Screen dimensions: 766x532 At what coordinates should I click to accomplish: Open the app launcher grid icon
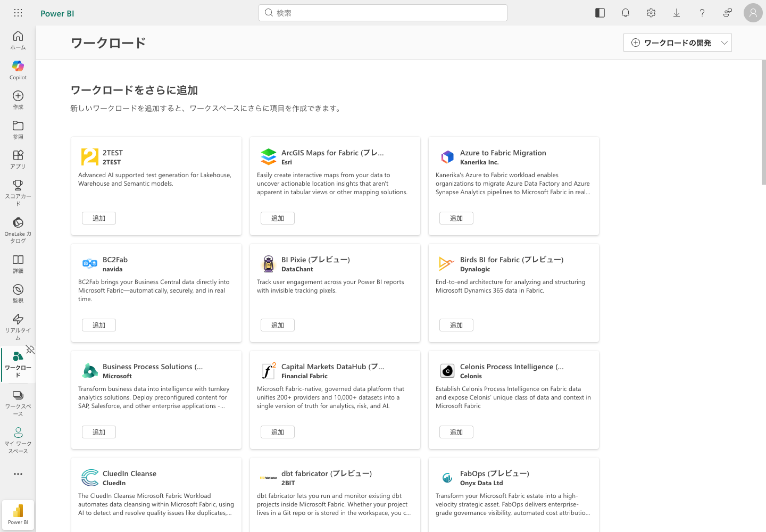(18, 13)
